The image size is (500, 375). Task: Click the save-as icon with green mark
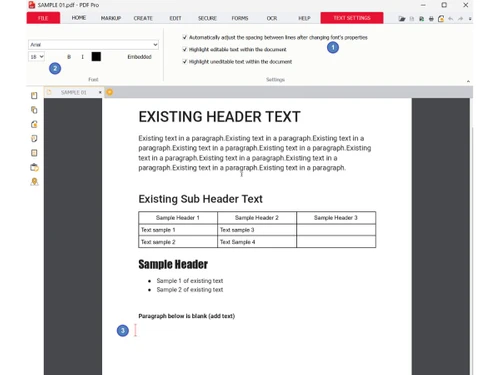tap(421, 19)
